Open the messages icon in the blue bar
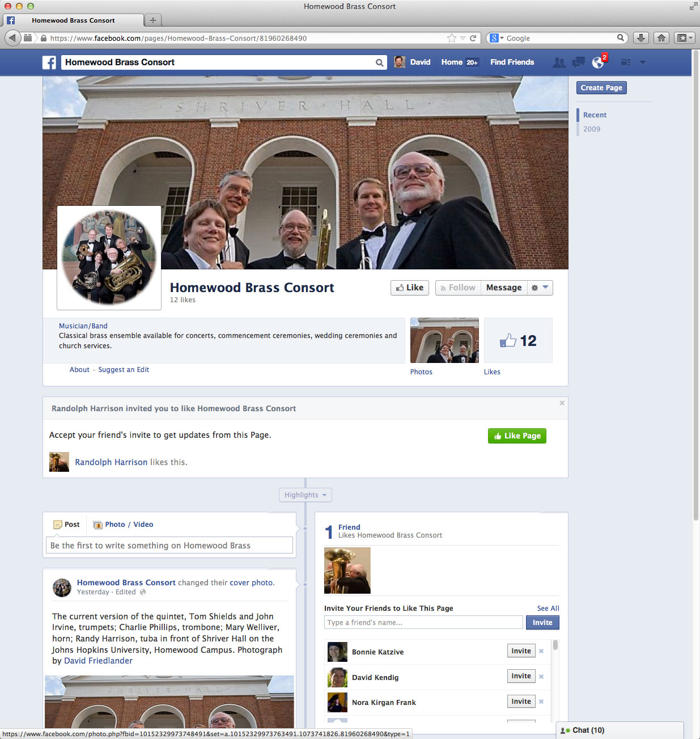This screenshot has height=739, width=700. point(578,62)
